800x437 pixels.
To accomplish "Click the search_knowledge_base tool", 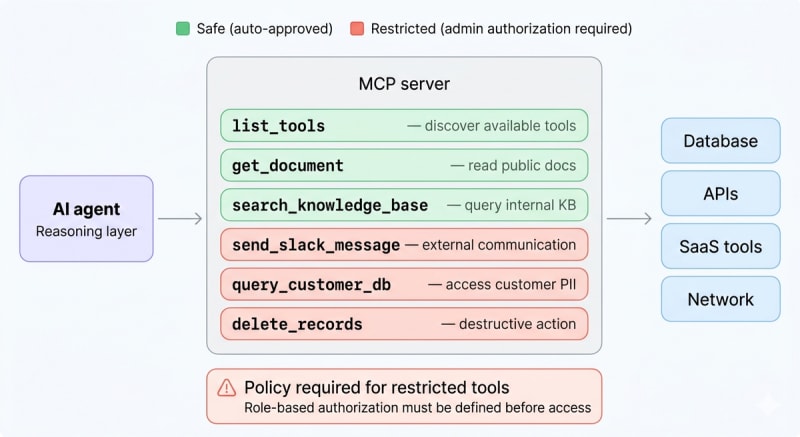I will pos(404,205).
